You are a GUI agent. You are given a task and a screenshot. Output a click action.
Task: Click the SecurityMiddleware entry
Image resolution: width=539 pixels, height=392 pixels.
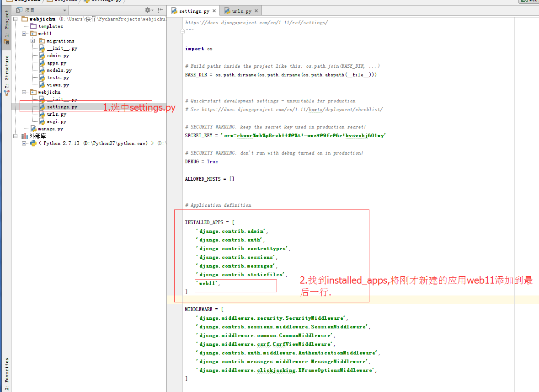272,318
